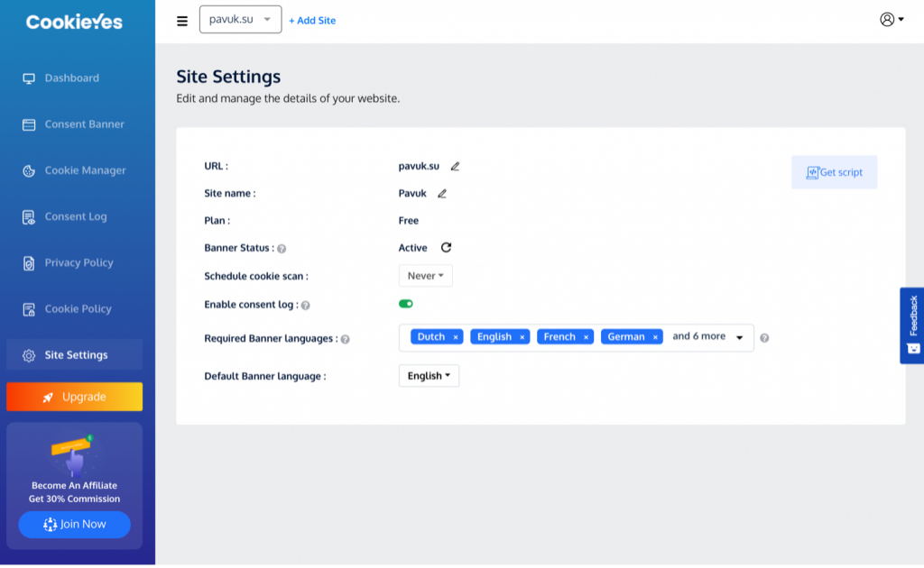
Task: Open Default Banner language English dropdown
Action: [429, 376]
